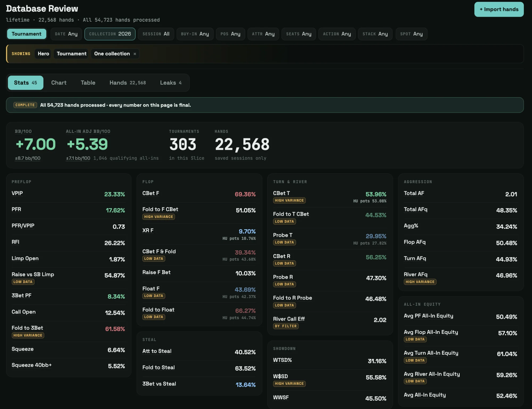The image size is (532, 409).
Task: Open the ACTION Any filter
Action: [x=337, y=34]
